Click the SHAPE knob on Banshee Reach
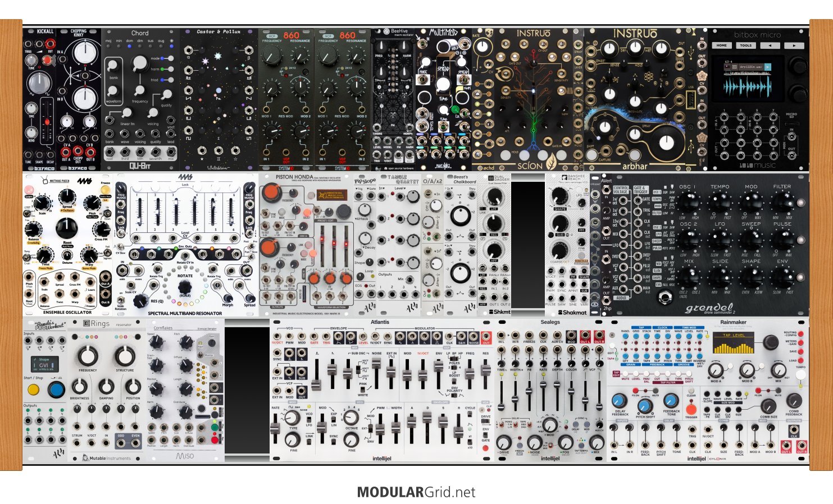 [559, 196]
